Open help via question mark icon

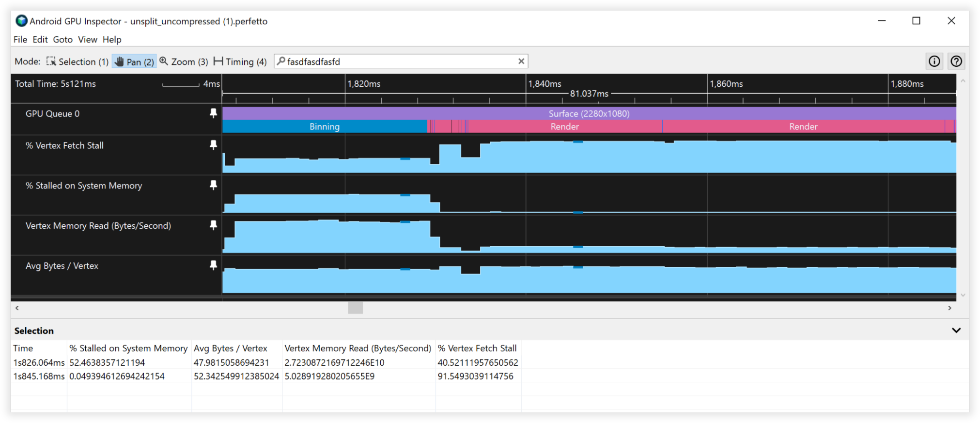[x=956, y=61]
